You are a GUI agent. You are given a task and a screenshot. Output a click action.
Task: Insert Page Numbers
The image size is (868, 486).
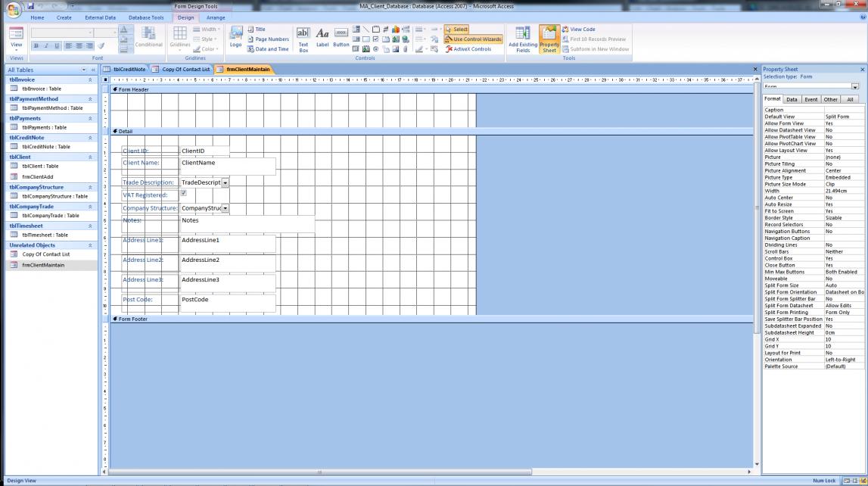click(x=268, y=39)
